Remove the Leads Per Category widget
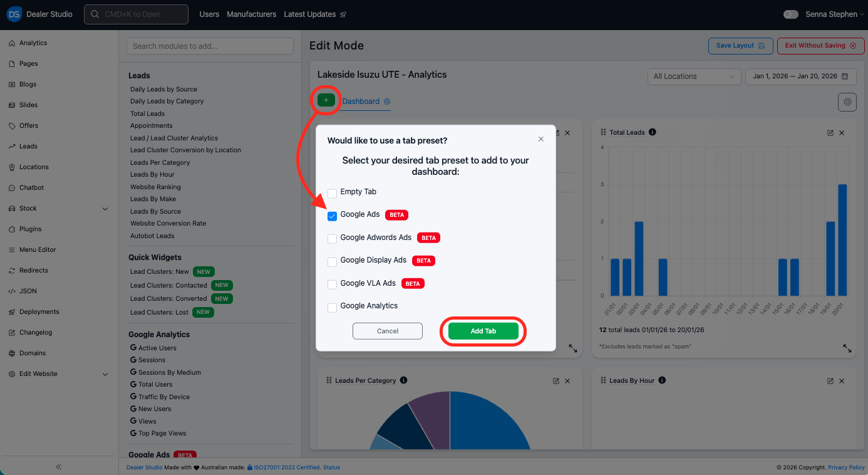868x475 pixels. click(568, 381)
